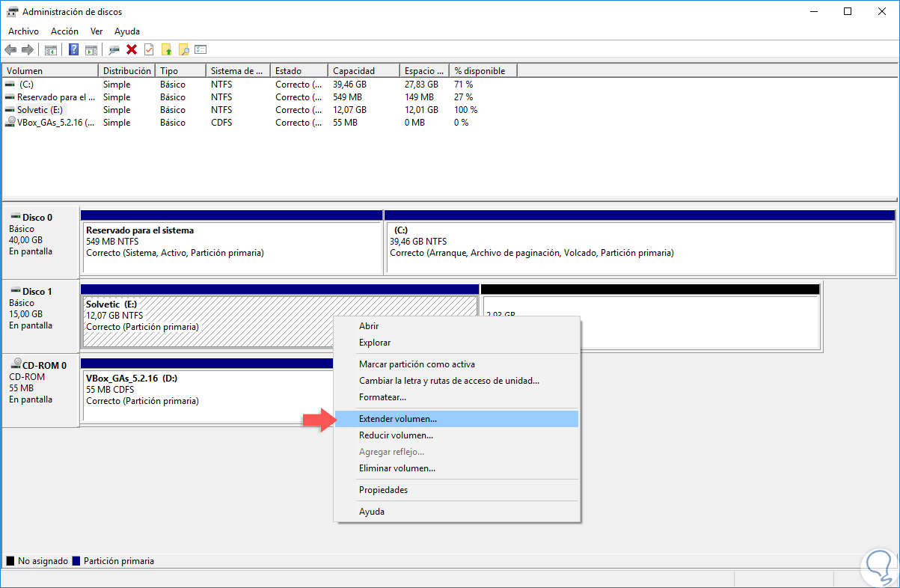Choose Reducir volumen in context menu
900x588 pixels.
[x=396, y=435]
